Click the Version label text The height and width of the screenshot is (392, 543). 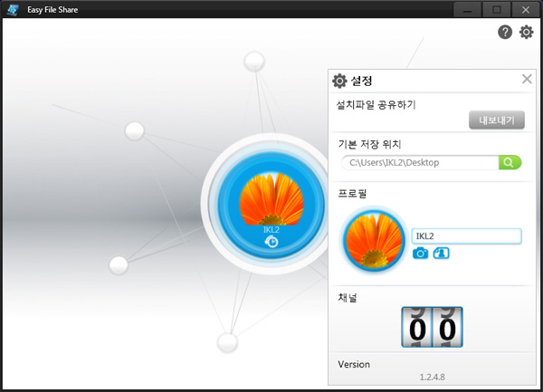pyautogui.click(x=354, y=364)
